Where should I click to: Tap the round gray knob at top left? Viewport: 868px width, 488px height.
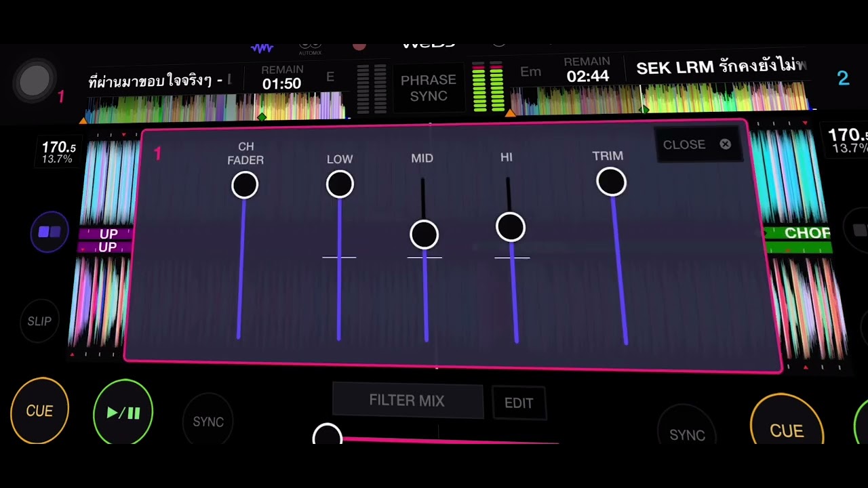[35, 82]
